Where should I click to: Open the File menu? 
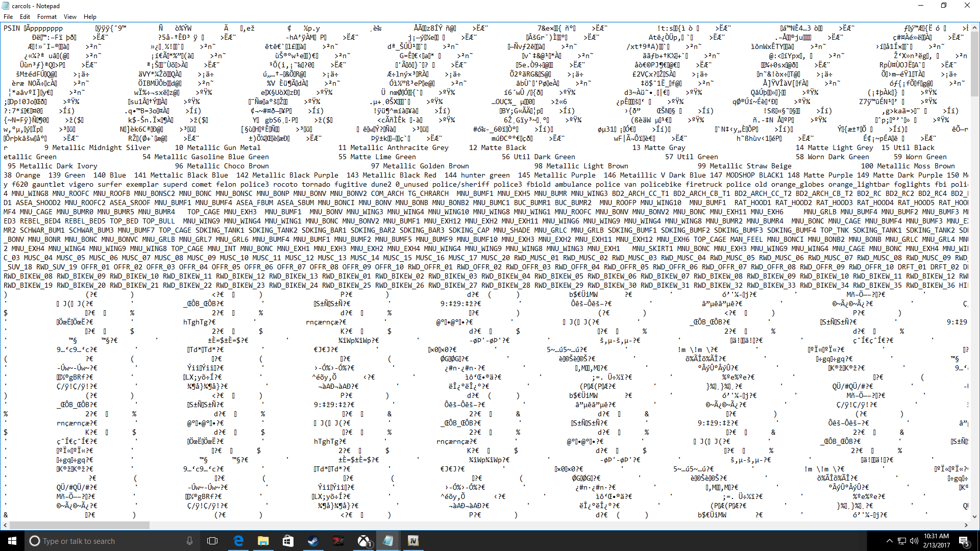tap(8, 17)
